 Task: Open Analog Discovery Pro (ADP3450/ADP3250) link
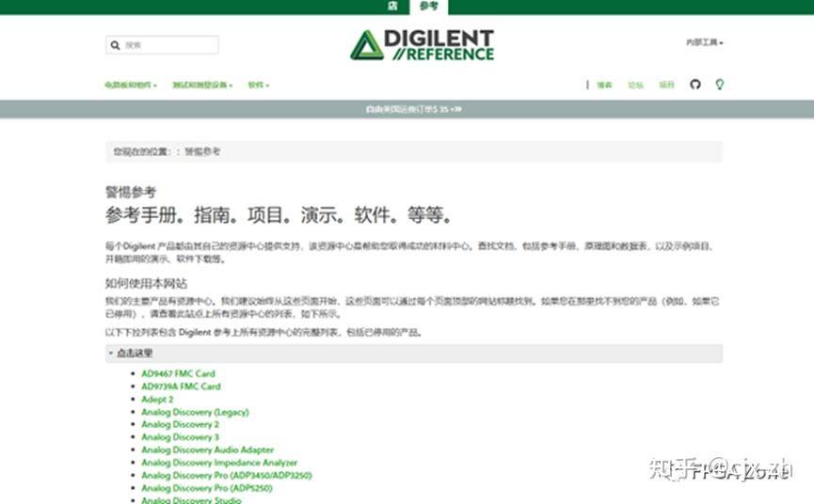tap(227, 475)
